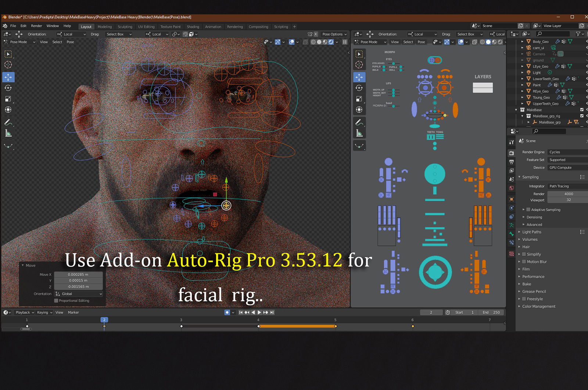
Task: Click the Render samples field showing 4000
Action: [567, 194]
